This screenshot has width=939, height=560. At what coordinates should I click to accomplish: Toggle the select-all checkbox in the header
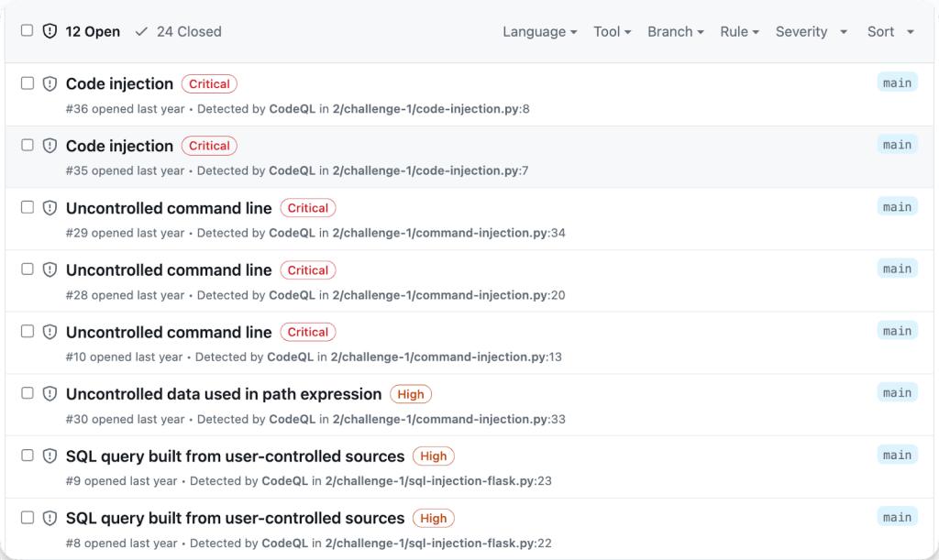tap(27, 30)
